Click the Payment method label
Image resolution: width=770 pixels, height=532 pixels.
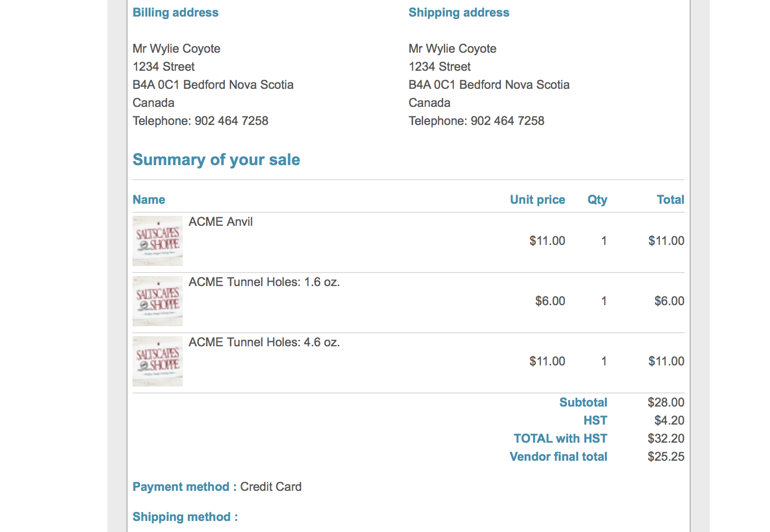181,487
